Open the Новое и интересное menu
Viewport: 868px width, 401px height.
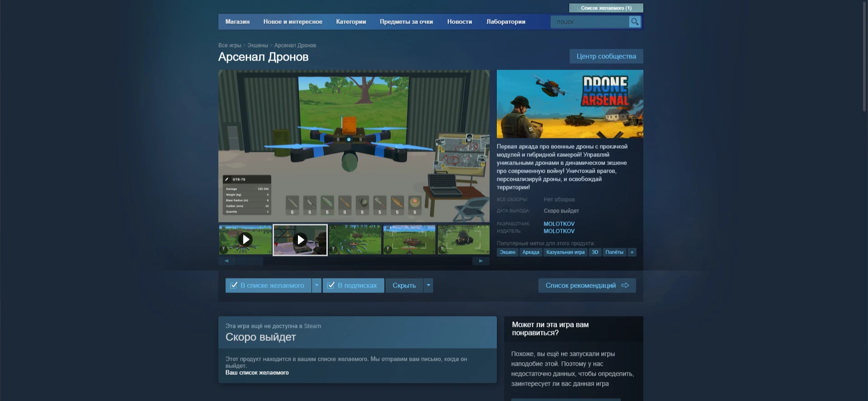click(293, 22)
